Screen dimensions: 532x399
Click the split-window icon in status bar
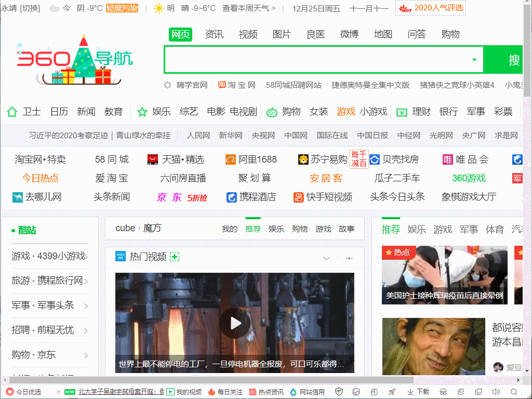(478, 392)
